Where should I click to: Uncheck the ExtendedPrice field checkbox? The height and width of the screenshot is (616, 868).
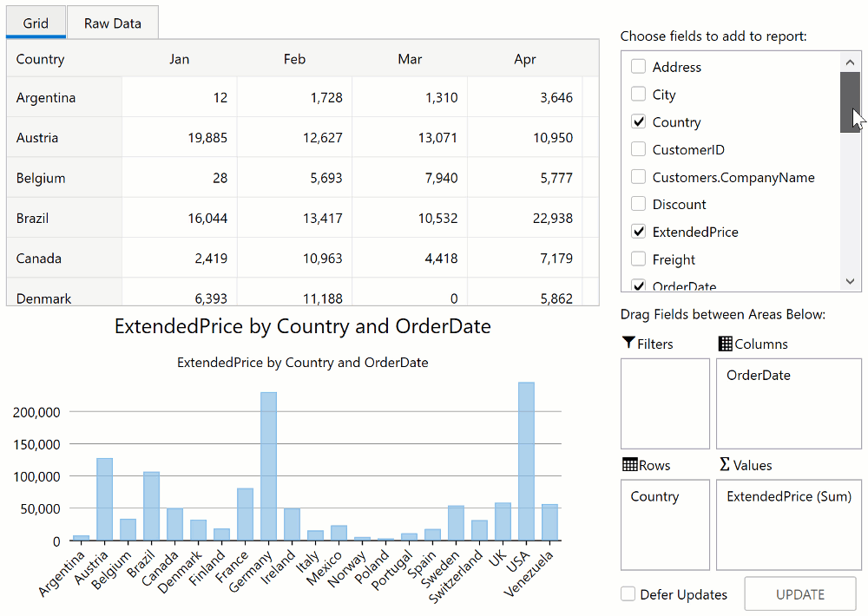(638, 232)
